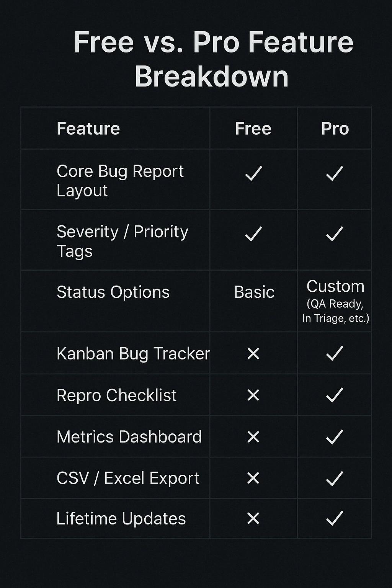Click the Basic status option text
Screen dimensions: 392x588
(254, 292)
